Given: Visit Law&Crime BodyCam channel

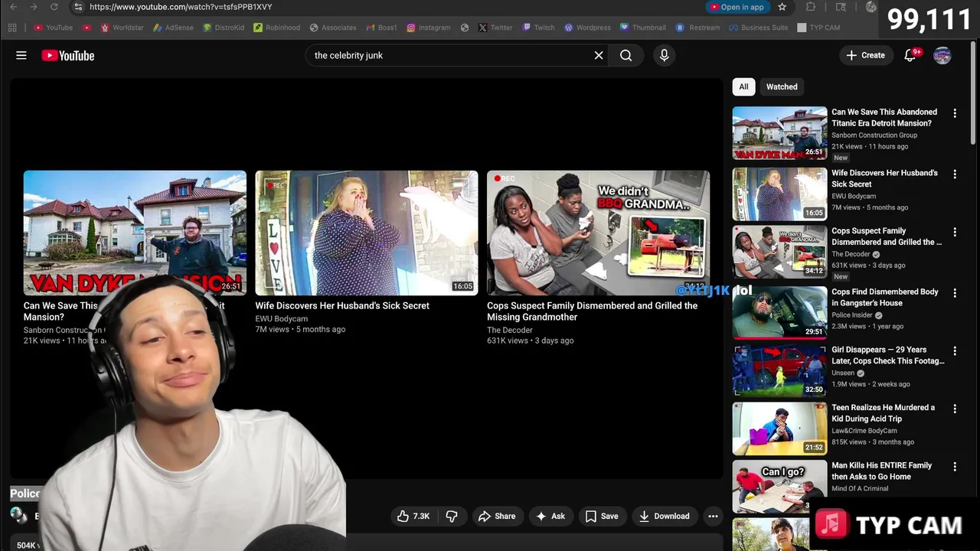Looking at the screenshot, I should pos(864,431).
